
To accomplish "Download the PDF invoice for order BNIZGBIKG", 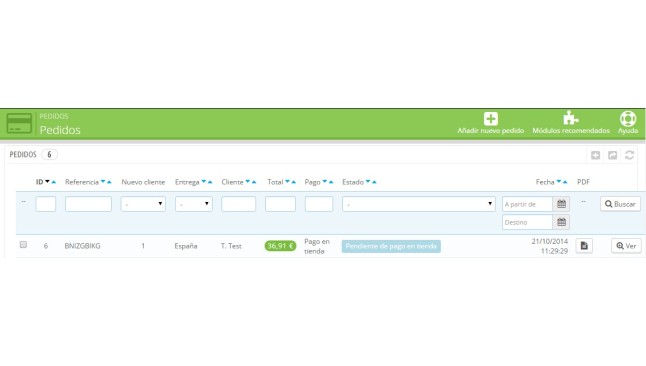I will pos(584,246).
